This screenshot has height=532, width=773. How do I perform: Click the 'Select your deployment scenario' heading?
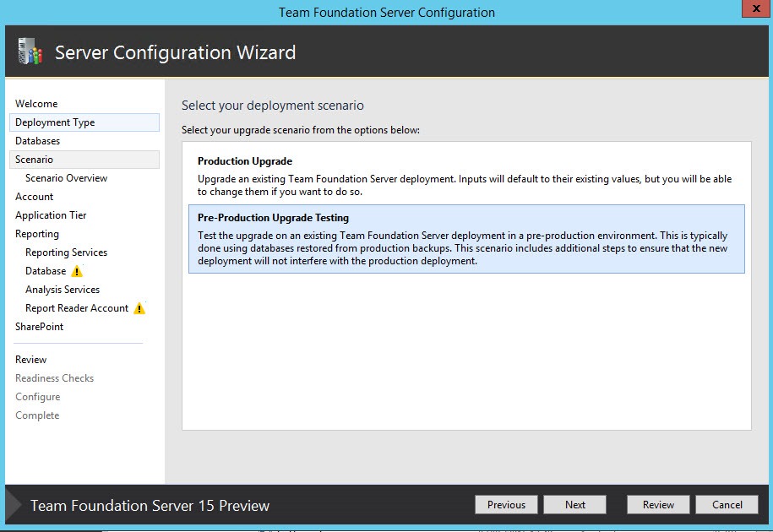pos(273,106)
